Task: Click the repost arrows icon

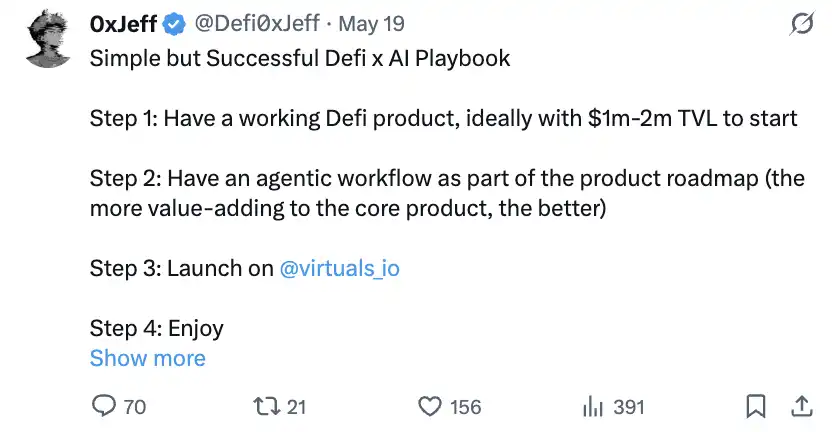Action: pyautogui.click(x=266, y=406)
